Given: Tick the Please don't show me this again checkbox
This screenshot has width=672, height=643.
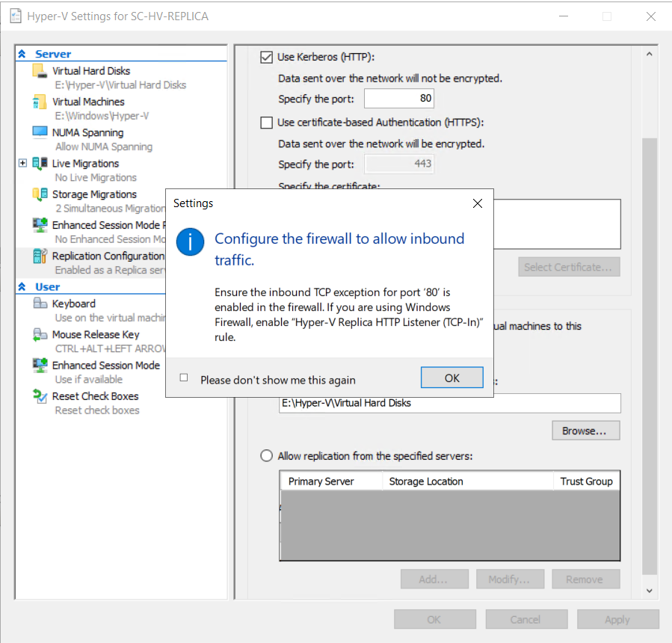Looking at the screenshot, I should tap(184, 378).
